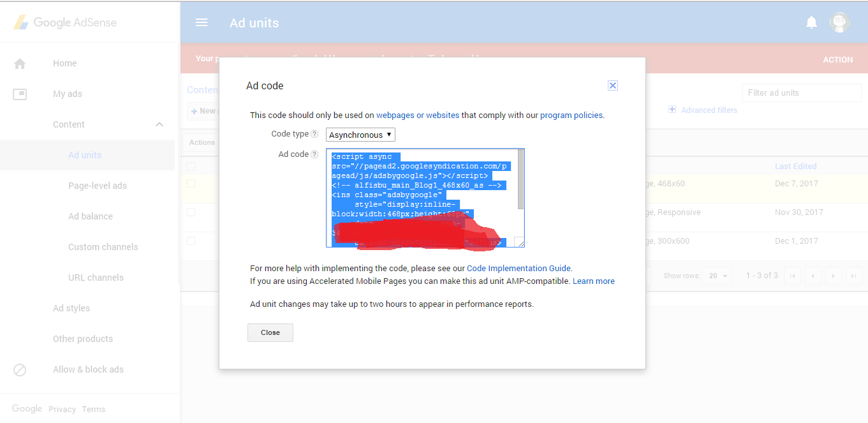Go to the last page of results

(x=853, y=276)
